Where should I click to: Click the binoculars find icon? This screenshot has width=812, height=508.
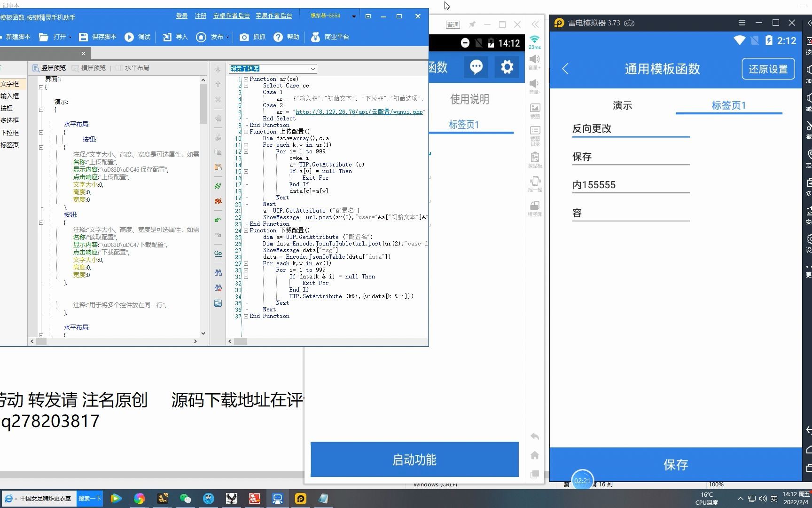point(218,272)
